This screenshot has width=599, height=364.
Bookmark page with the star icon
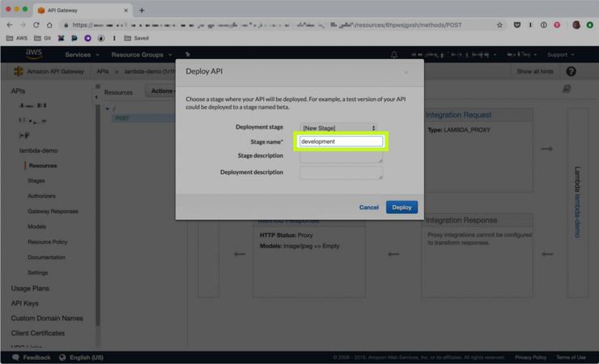(x=499, y=25)
